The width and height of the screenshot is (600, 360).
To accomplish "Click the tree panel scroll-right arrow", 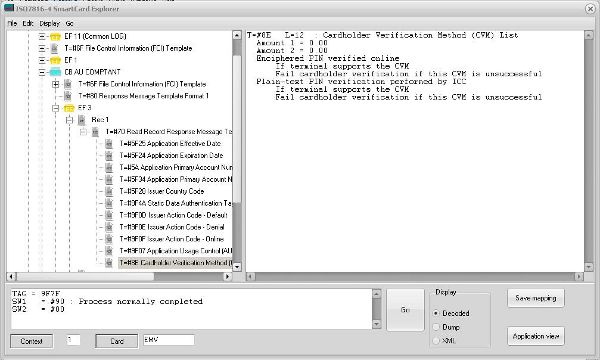I will tap(228, 276).
